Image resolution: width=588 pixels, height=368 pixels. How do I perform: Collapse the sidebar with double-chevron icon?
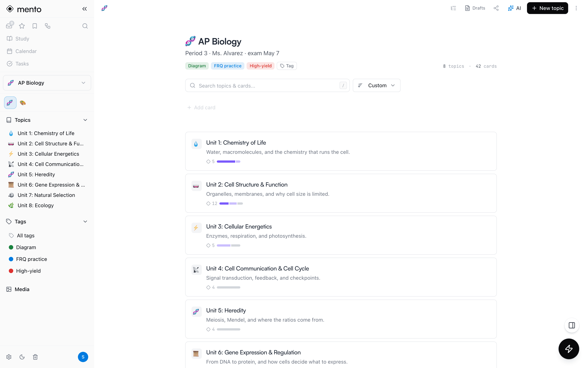pyautogui.click(x=84, y=9)
